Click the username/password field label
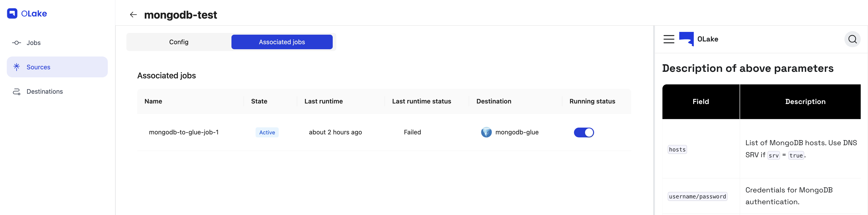Viewport: 868px width, 215px height. tap(698, 196)
